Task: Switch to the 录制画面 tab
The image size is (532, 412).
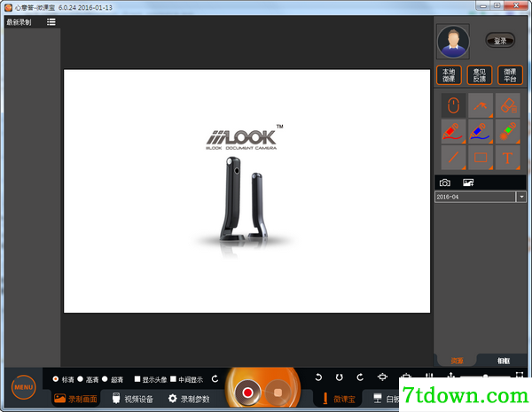Action: tap(75, 399)
